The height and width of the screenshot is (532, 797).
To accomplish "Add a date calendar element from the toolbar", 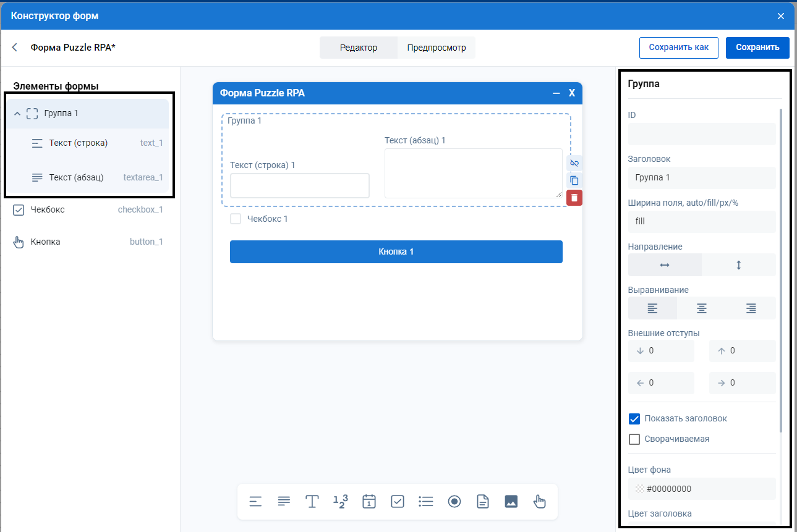I will coord(369,501).
